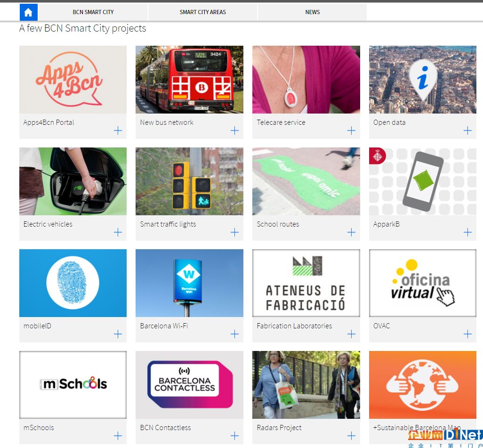Open the telecare pendant photo
The height and width of the screenshot is (448, 483).
coord(306,80)
